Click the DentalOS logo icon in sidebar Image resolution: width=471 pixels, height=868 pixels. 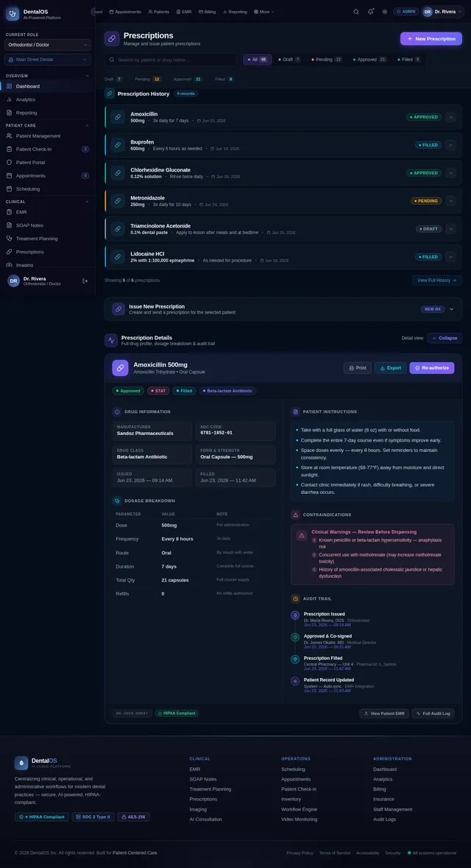point(13,15)
